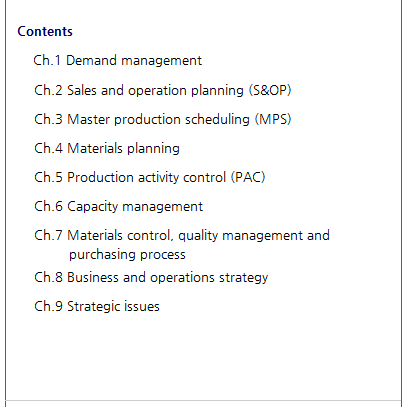Open Ch.8 Business and operations strategy
This screenshot has height=407, width=407.
[151, 277]
